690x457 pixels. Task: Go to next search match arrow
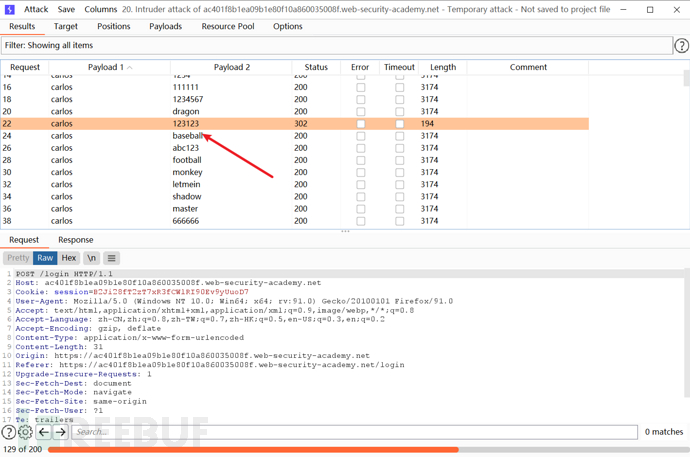pyautogui.click(x=61, y=432)
